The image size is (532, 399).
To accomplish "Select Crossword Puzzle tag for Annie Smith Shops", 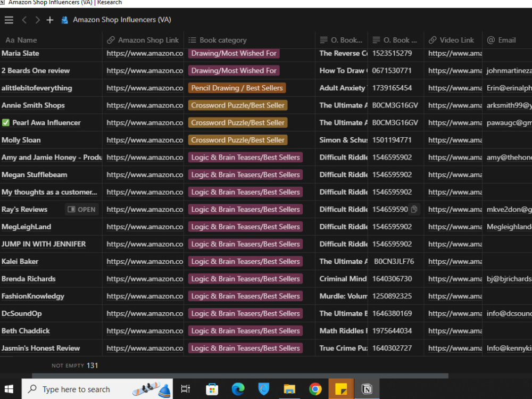I will click(x=238, y=105).
